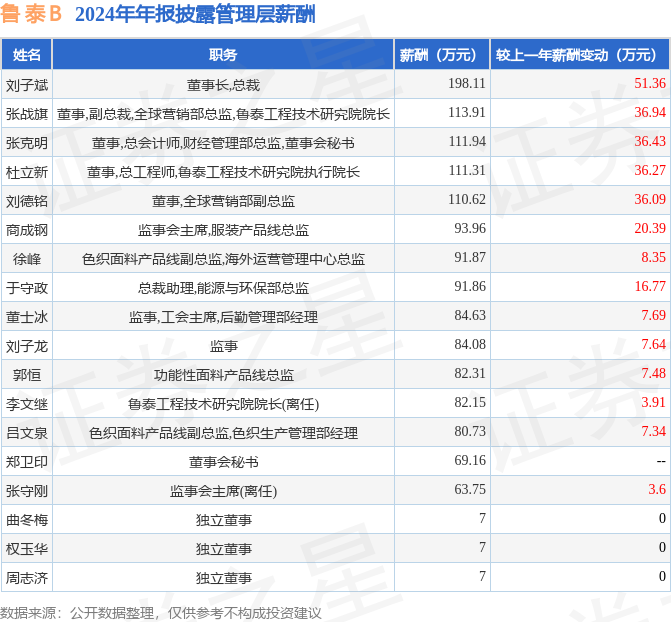
Task: Click the salary change value 7.69
Action: [653, 315]
